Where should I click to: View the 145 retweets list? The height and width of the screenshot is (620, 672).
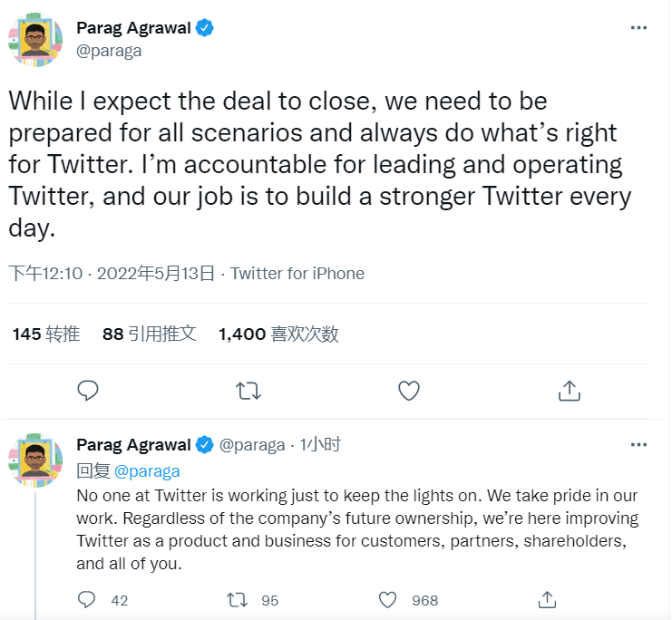click(46, 334)
